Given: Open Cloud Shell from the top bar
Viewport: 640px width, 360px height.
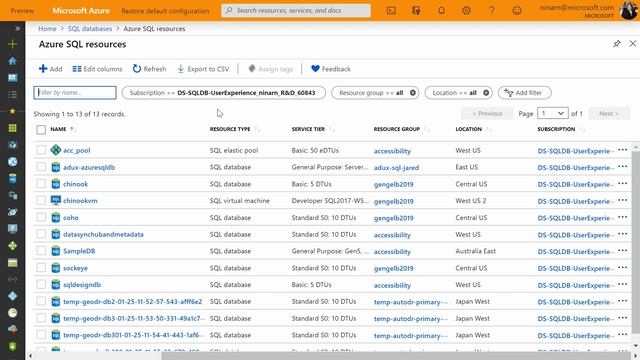Looking at the screenshot, I should [x=391, y=11].
